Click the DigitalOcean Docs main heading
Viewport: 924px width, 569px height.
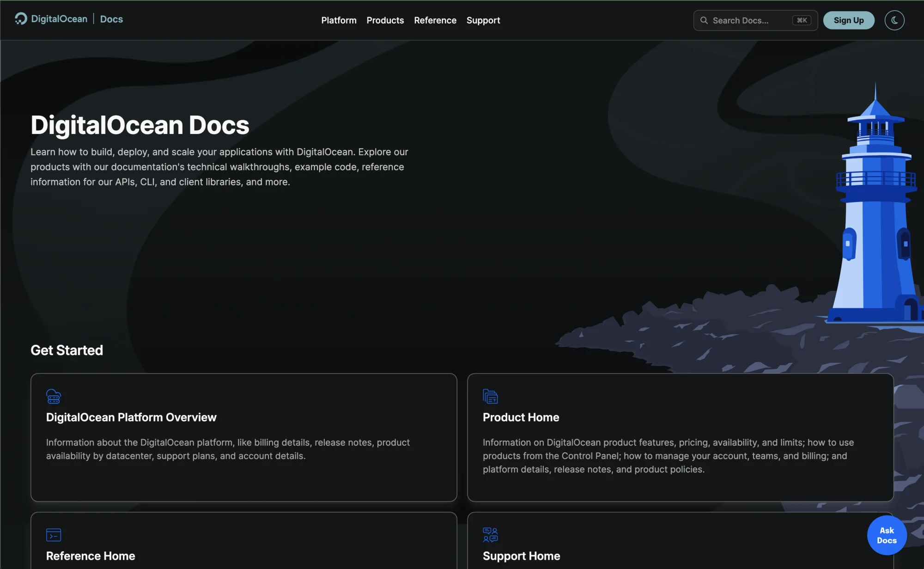140,125
